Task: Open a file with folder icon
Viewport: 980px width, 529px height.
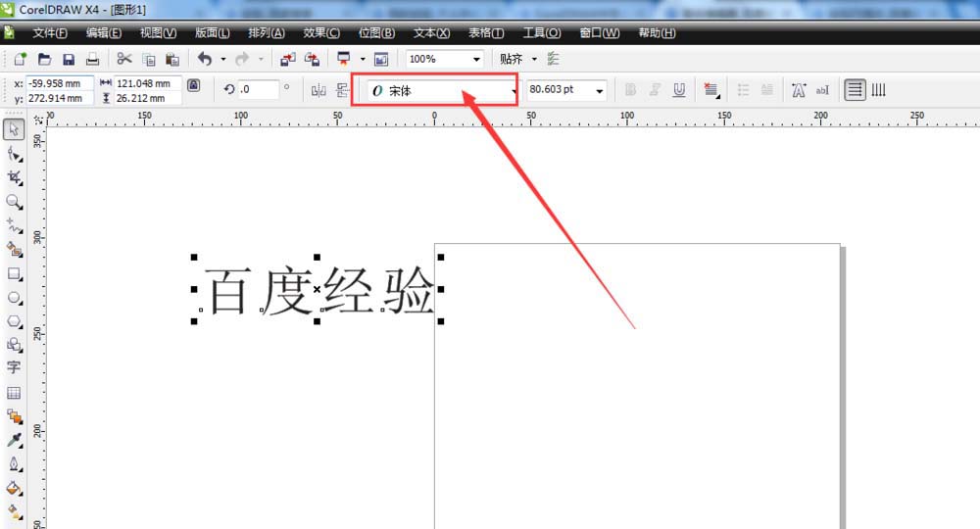Action: click(x=44, y=60)
